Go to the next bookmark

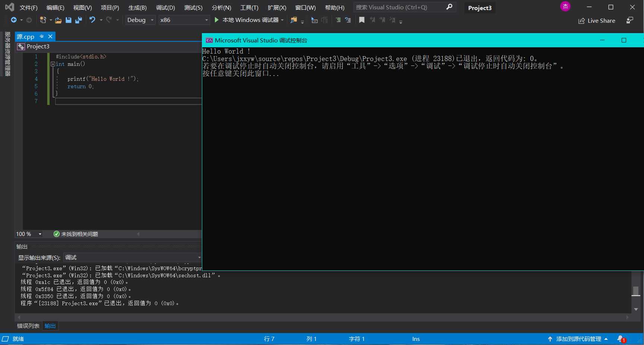[382, 20]
